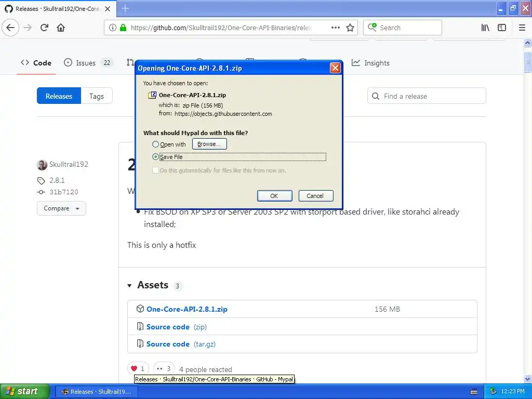Bookmark this page with the star icon

[x=350, y=28]
